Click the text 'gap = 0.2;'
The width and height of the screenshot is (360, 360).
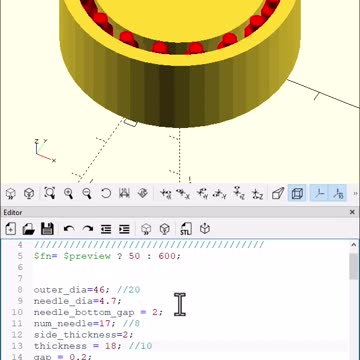tap(63, 357)
